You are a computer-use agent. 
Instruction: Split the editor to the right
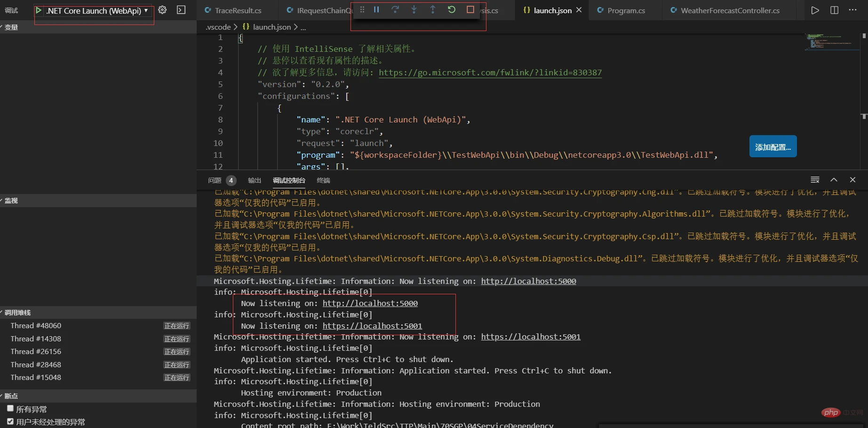834,10
